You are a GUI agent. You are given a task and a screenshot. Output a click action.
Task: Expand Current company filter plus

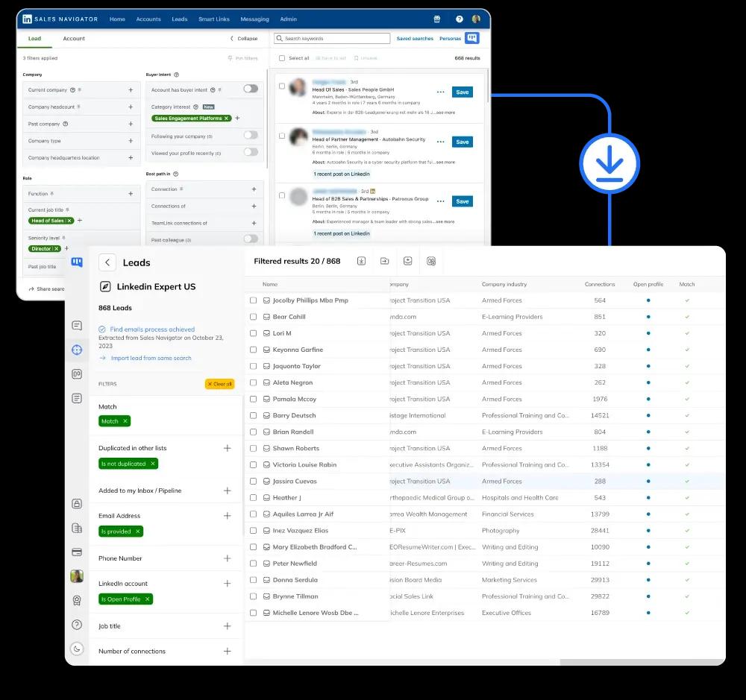point(131,90)
